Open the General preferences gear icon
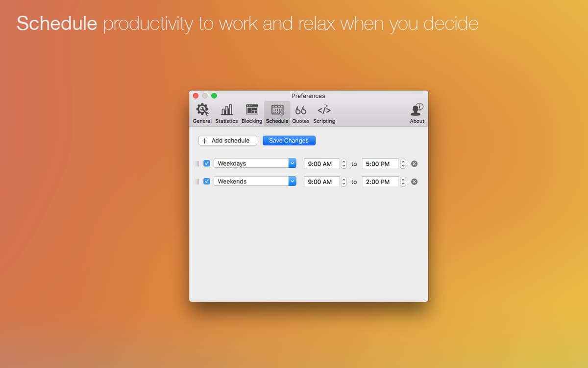Image resolution: width=588 pixels, height=368 pixels. [202, 110]
